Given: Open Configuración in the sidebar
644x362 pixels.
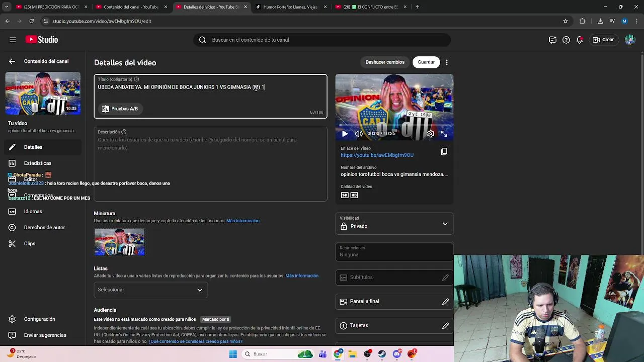Looking at the screenshot, I should coord(43,319).
